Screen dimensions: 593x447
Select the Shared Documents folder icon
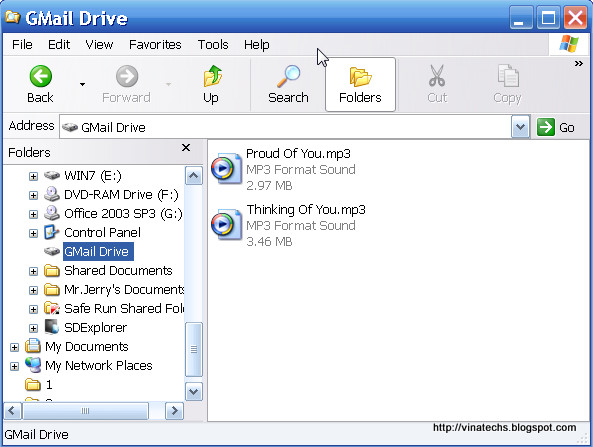tap(52, 270)
